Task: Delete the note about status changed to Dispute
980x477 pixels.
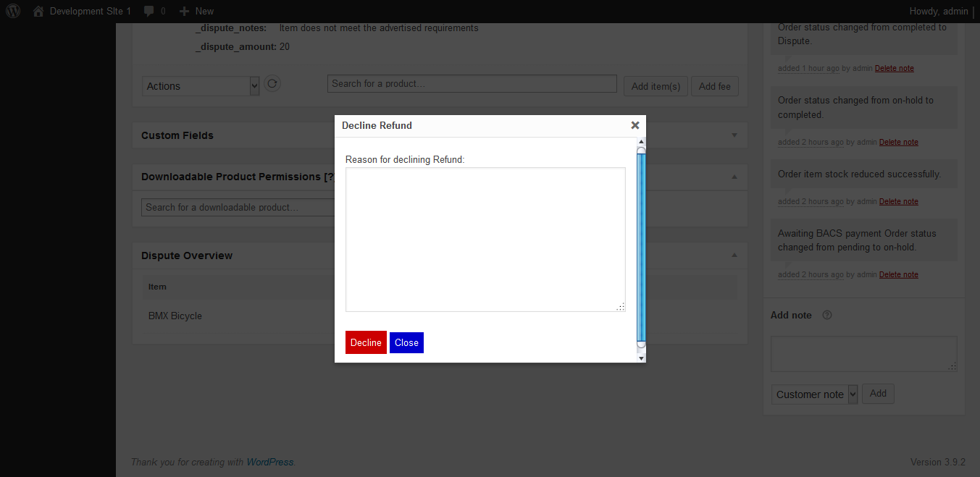Action: (x=895, y=68)
